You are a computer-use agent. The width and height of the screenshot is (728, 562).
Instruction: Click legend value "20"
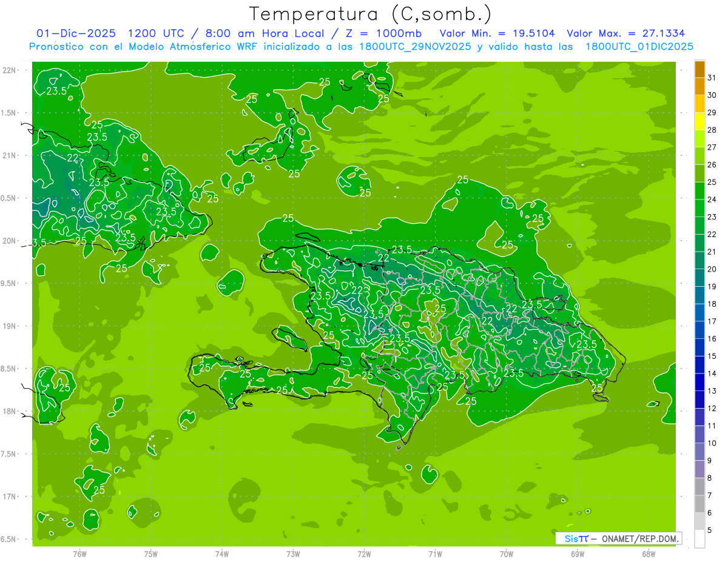point(712,269)
